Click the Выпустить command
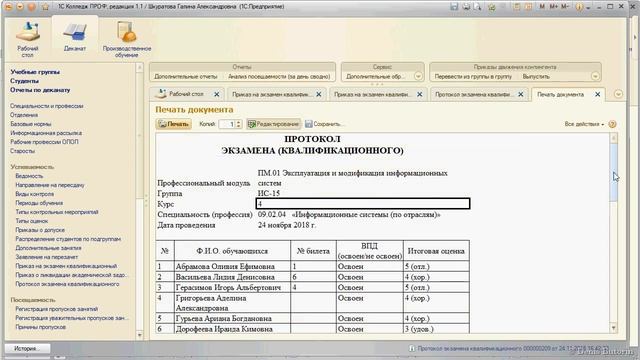640x360 pixels. coord(536,76)
